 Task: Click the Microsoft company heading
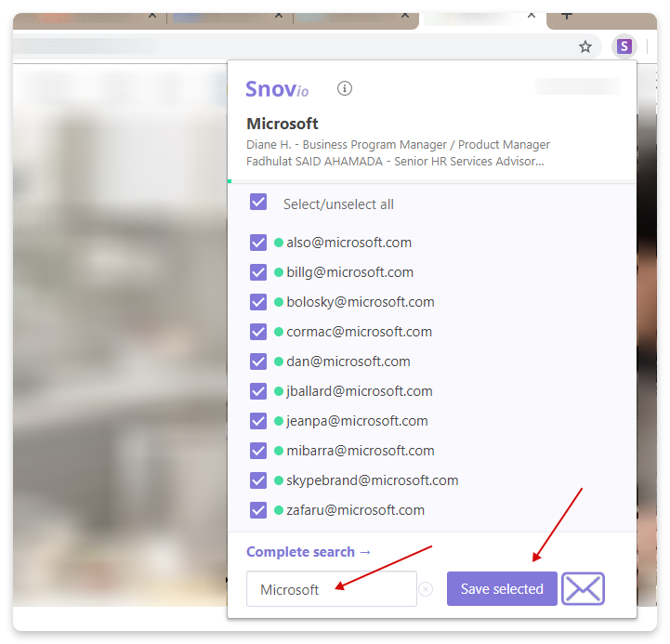pos(282,124)
